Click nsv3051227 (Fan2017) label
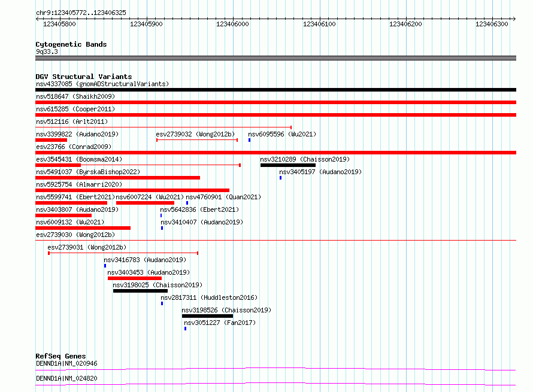 (220, 323)
